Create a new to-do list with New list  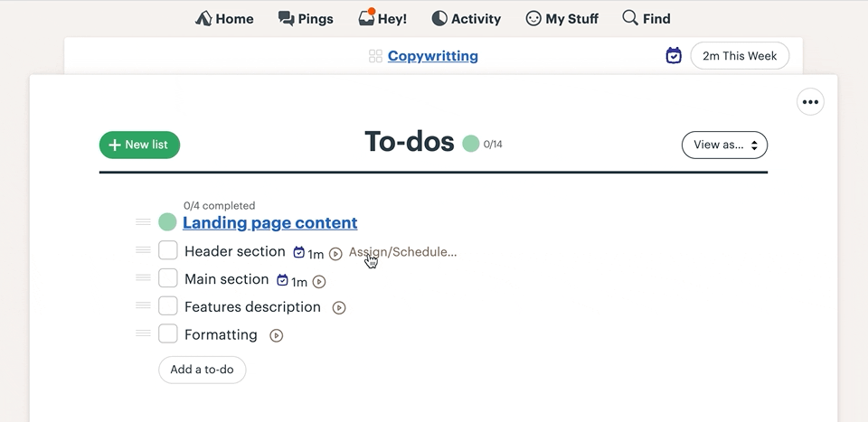pyautogui.click(x=139, y=145)
